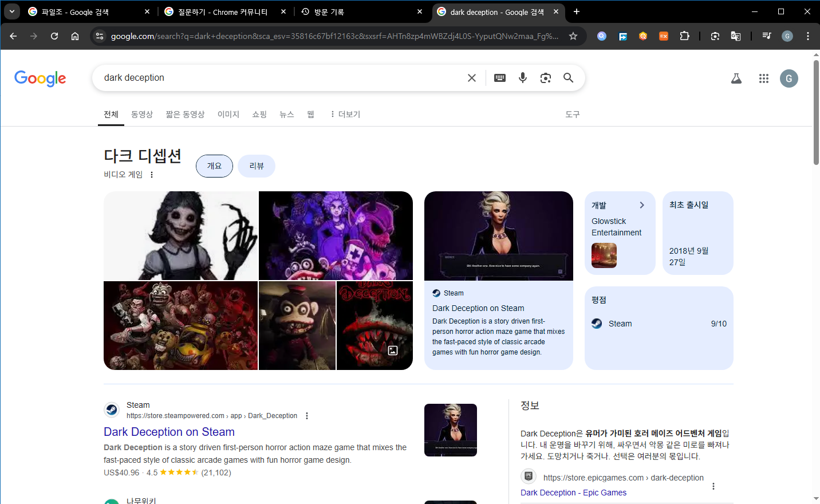Click into the dark deception search field
This screenshot has height=504, width=820.
pyautogui.click(x=281, y=78)
